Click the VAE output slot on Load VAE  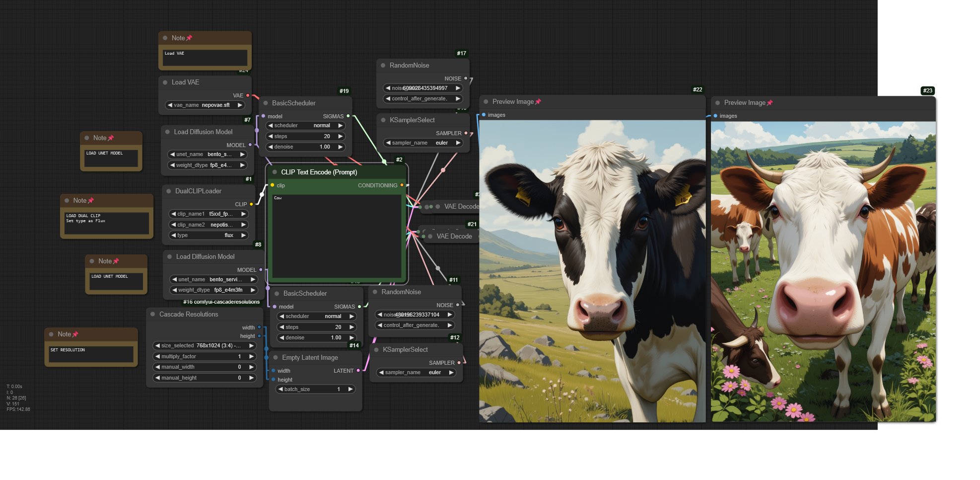click(x=248, y=95)
